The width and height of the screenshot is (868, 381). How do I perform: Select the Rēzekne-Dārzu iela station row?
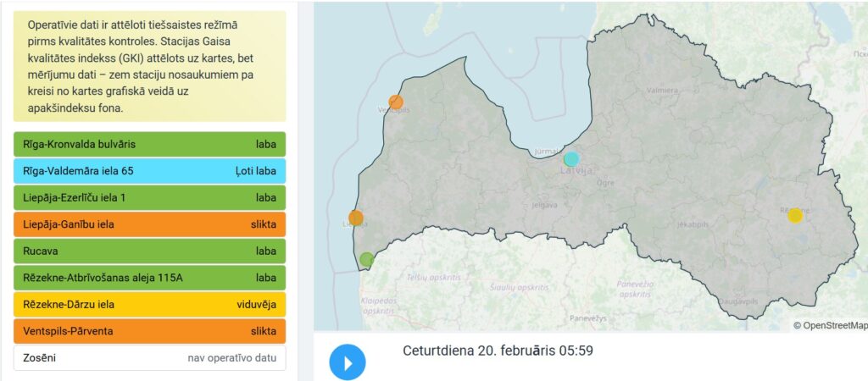tap(150, 305)
